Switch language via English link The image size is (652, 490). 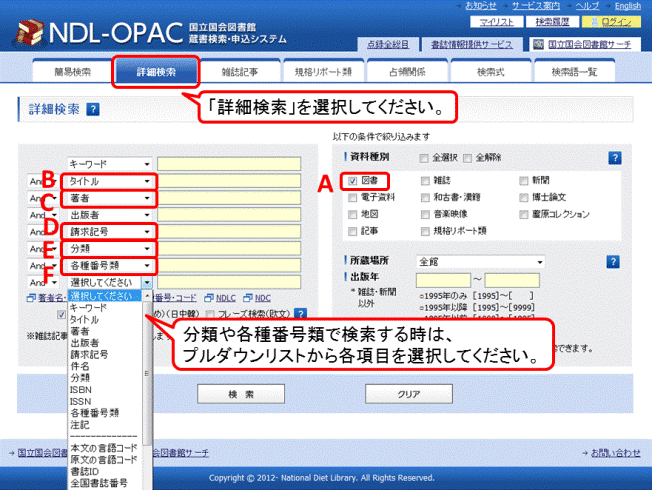628,6
